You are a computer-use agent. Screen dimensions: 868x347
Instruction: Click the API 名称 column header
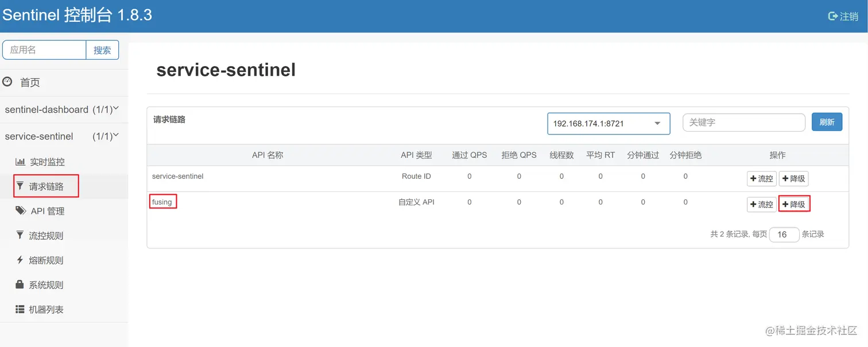click(x=268, y=155)
